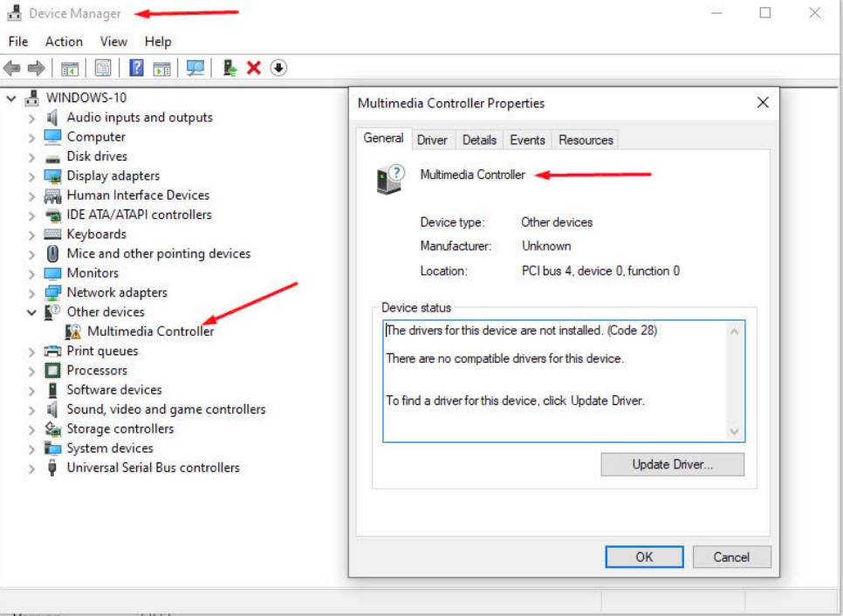This screenshot has height=616, width=843.
Task: Expand the Display adapters node
Action: [x=31, y=176]
